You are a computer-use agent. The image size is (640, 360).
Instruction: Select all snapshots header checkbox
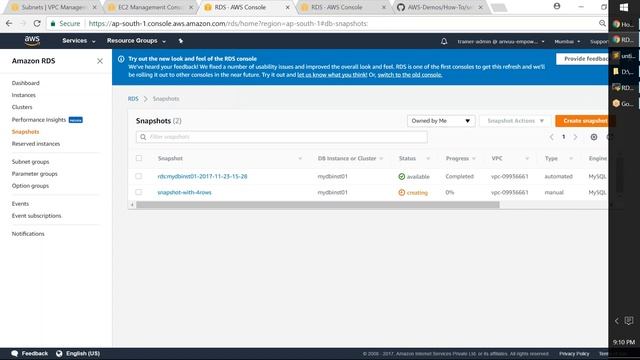(139, 158)
